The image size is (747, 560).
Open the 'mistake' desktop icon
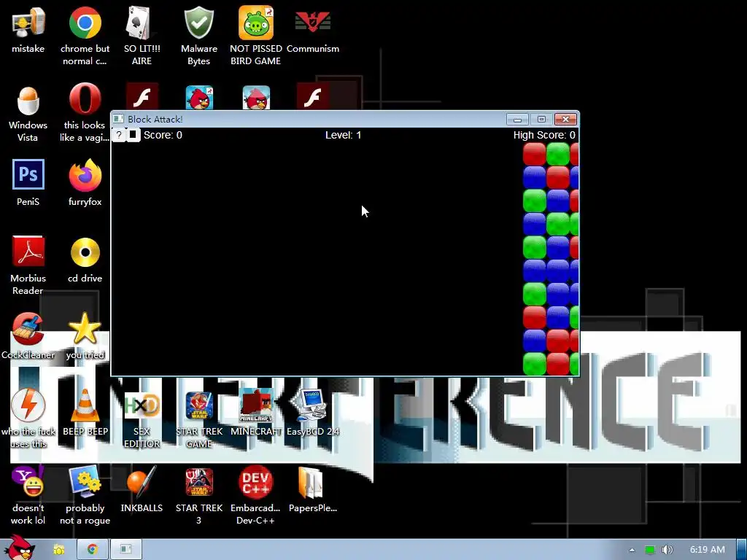pyautogui.click(x=28, y=31)
